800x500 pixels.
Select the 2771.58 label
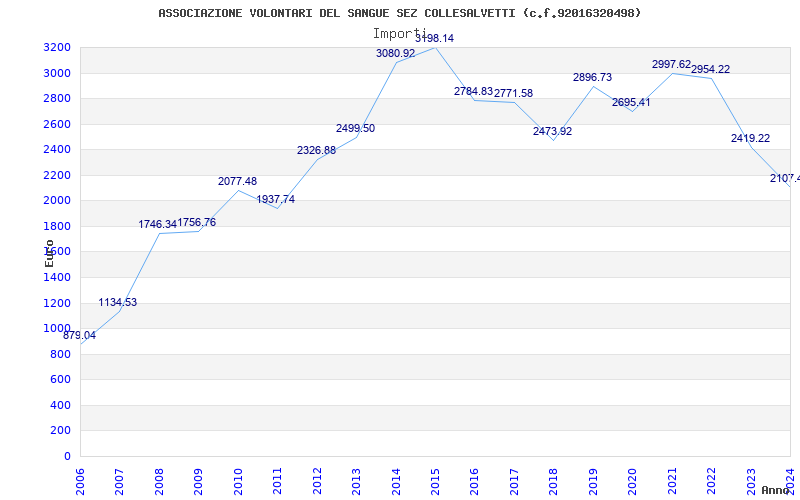[513, 93]
